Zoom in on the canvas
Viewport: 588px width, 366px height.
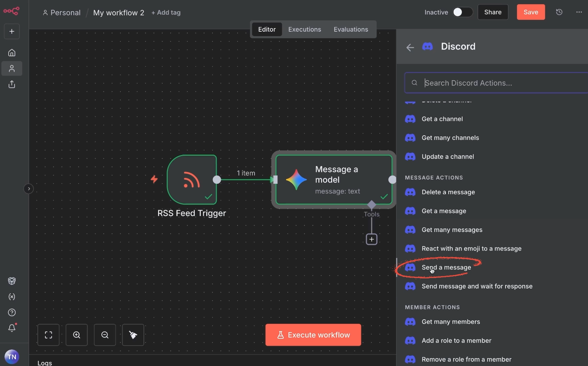pyautogui.click(x=77, y=335)
